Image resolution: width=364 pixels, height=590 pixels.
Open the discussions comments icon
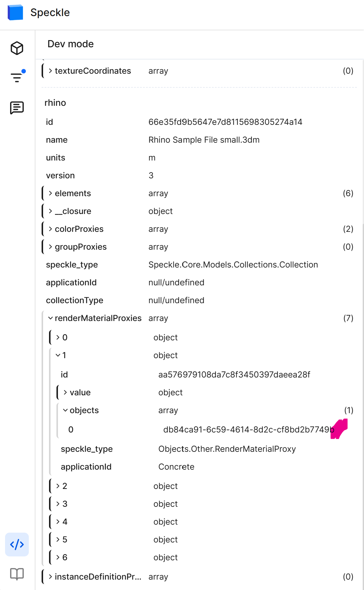(17, 108)
